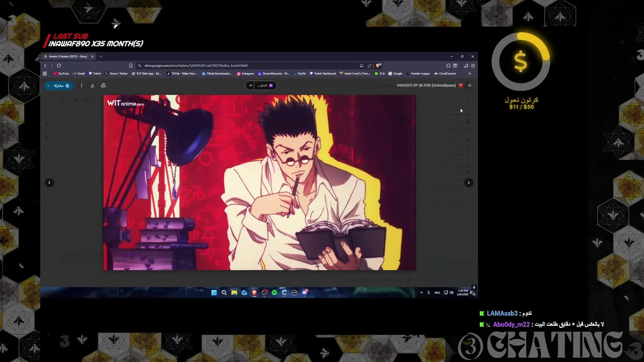Image resolution: width=644 pixels, height=362 pixels.
Task: Click the apps grid icon on bookmarks bar
Action: 45,73
